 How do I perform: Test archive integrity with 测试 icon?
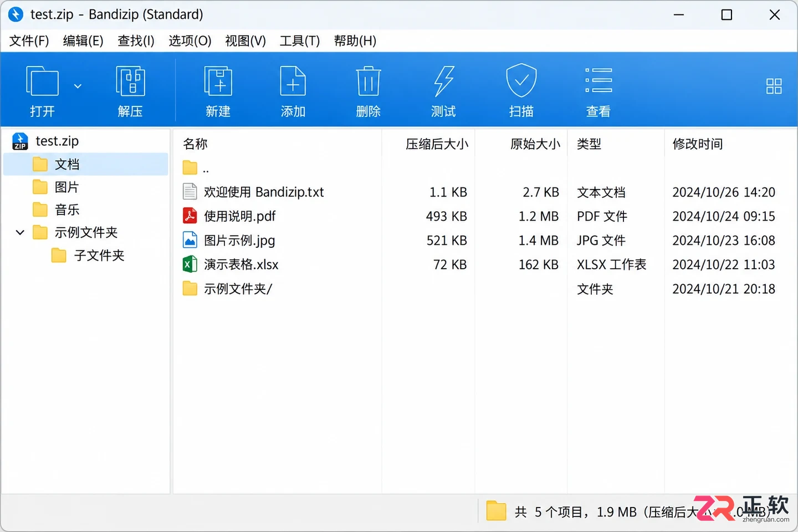click(443, 91)
